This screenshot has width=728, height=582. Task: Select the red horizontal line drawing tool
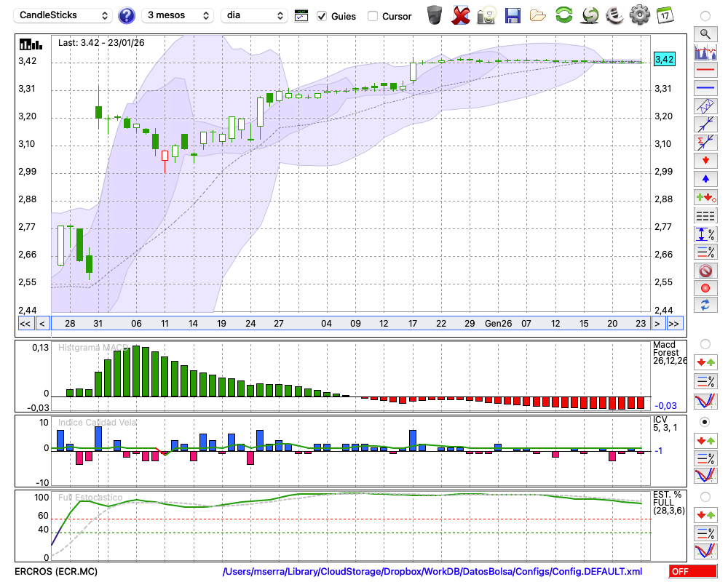click(705, 71)
